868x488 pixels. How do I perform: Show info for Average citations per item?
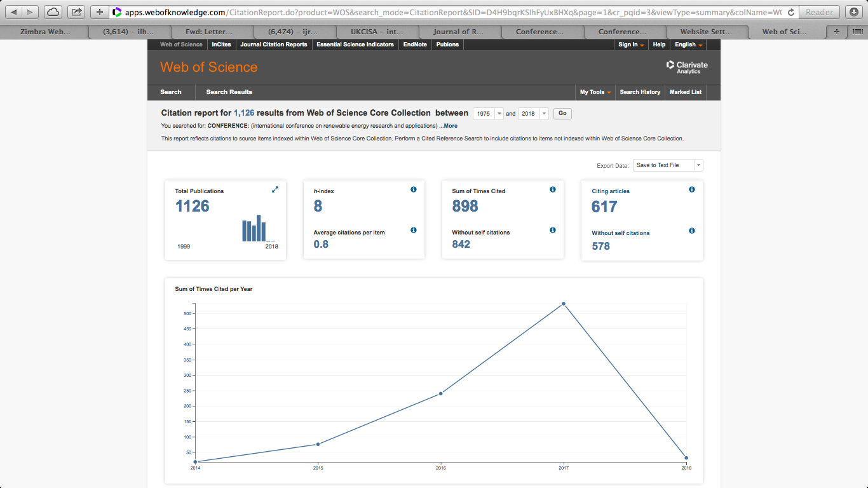click(414, 230)
